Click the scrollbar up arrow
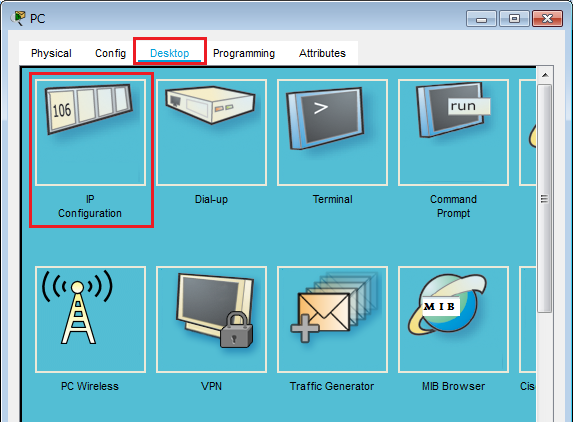 (x=545, y=75)
